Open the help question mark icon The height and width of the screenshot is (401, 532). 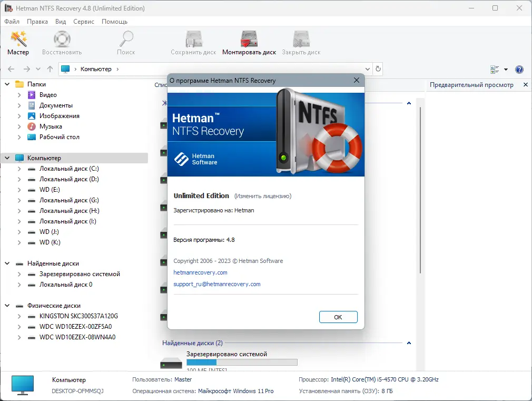click(519, 69)
